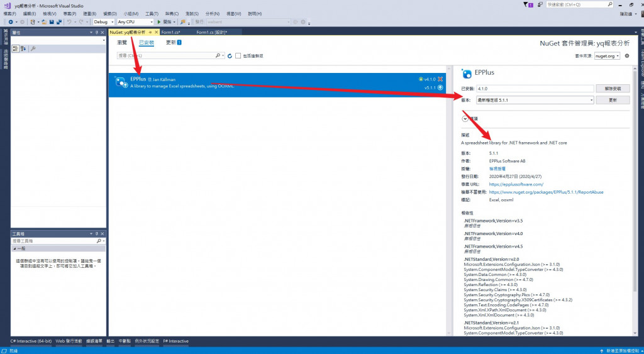Click the view license link
Screen dimensions: 644x354
click(x=497, y=169)
